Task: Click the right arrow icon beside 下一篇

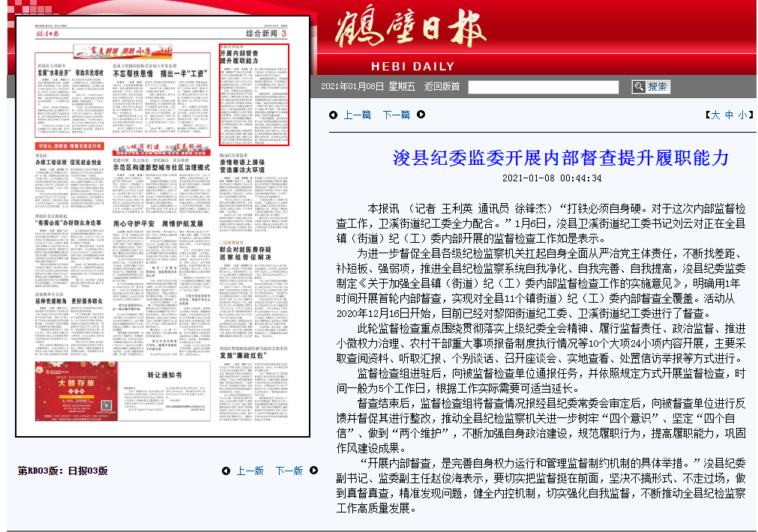Action: coord(421,115)
